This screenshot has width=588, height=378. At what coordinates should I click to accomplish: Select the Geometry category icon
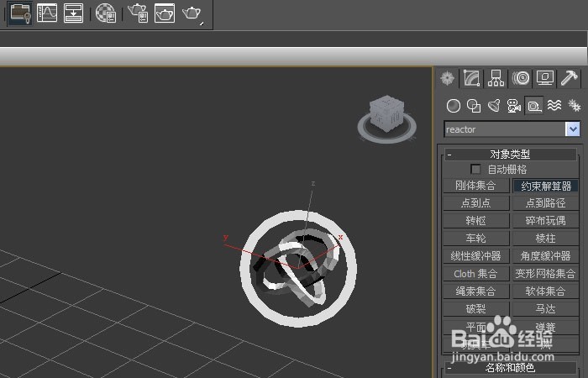[x=454, y=106]
